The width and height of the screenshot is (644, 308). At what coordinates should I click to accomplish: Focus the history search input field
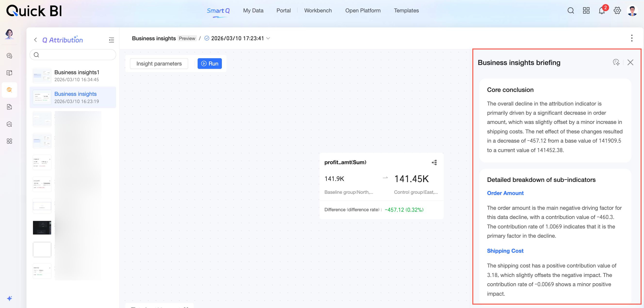(72, 55)
